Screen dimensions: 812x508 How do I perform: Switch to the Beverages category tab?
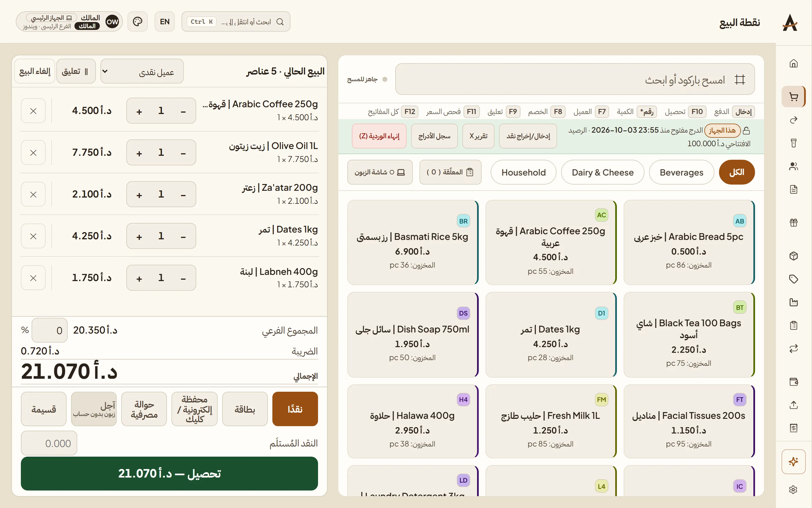[681, 172]
